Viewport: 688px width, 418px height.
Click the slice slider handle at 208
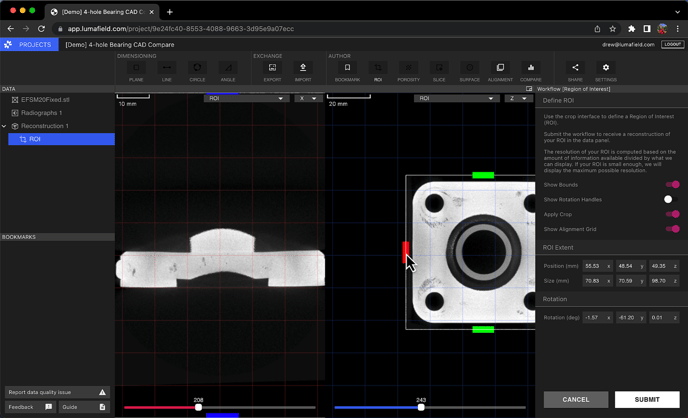tap(198, 407)
